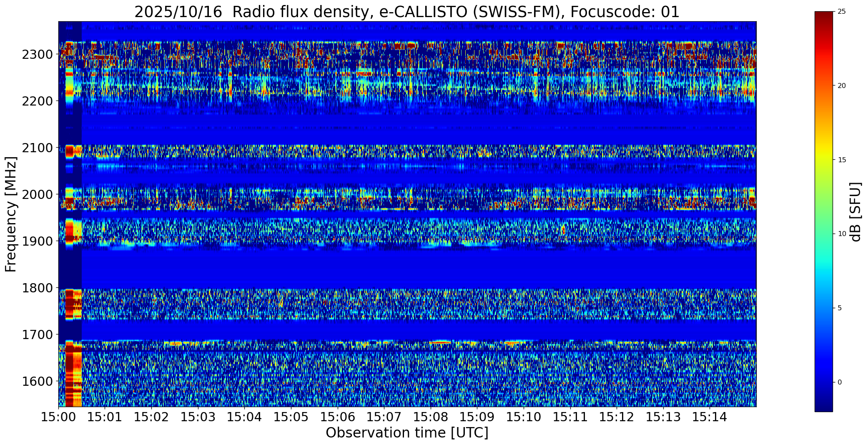Click the 15:14 time tick label
Image resolution: width=868 pixels, height=445 pixels.
710,417
